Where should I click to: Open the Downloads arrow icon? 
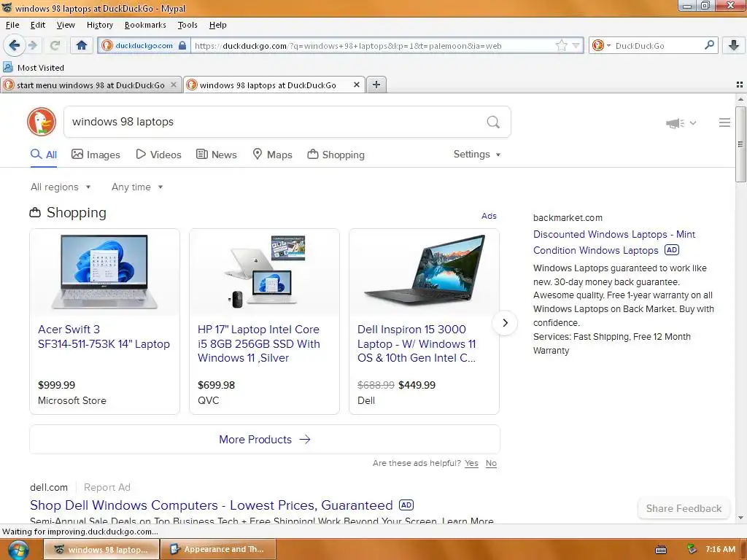(734, 45)
